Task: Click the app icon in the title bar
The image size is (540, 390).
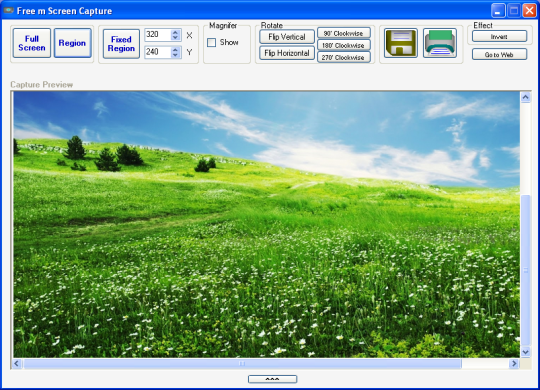Action: coord(9,11)
